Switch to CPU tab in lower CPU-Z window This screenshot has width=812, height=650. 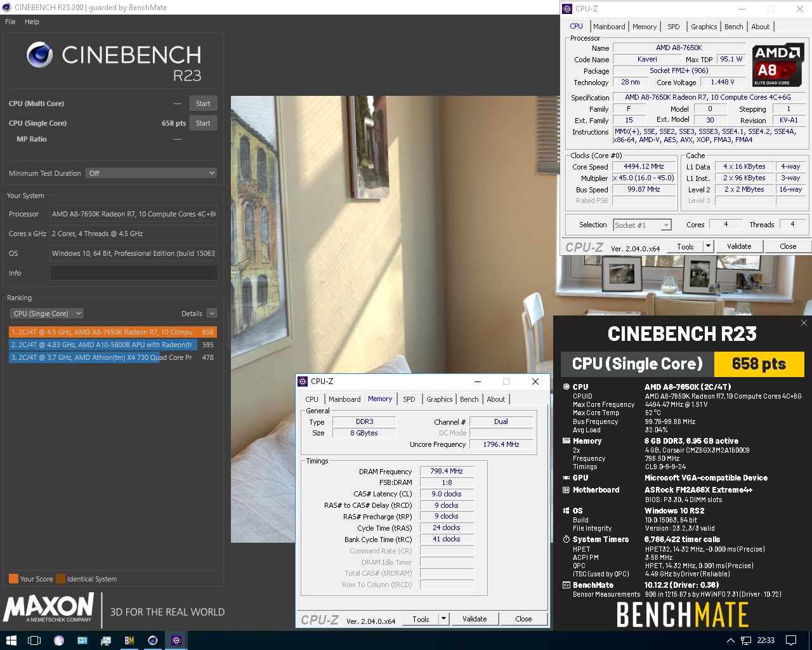point(312,399)
